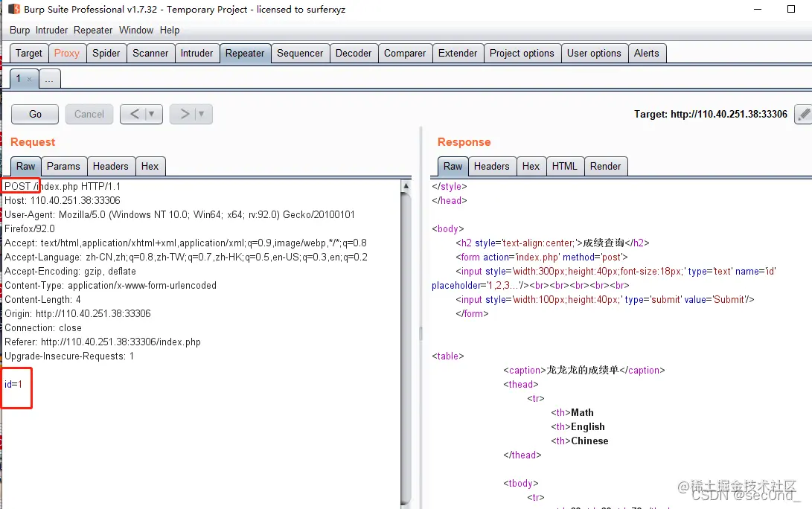Expand the Window menu
This screenshot has height=509, width=812.
(x=136, y=31)
